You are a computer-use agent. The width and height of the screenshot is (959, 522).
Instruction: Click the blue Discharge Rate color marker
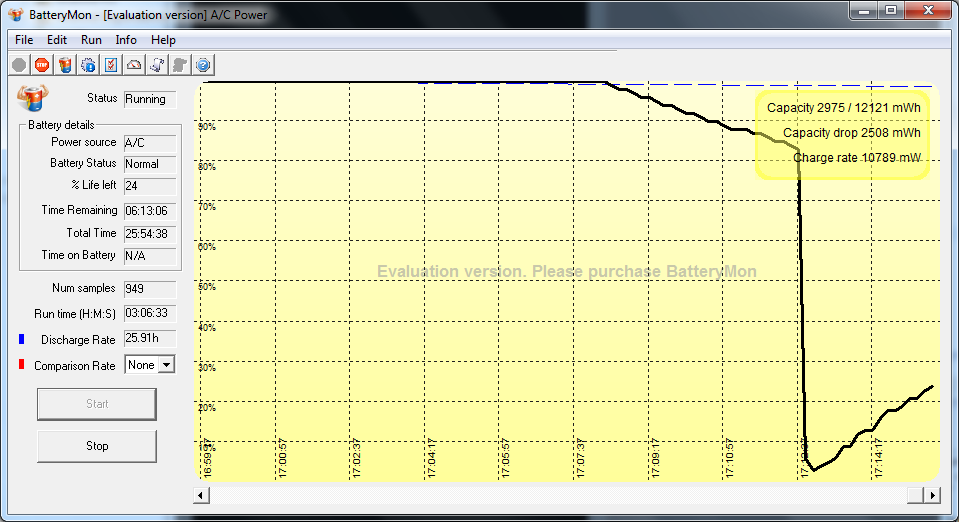click(x=21, y=339)
